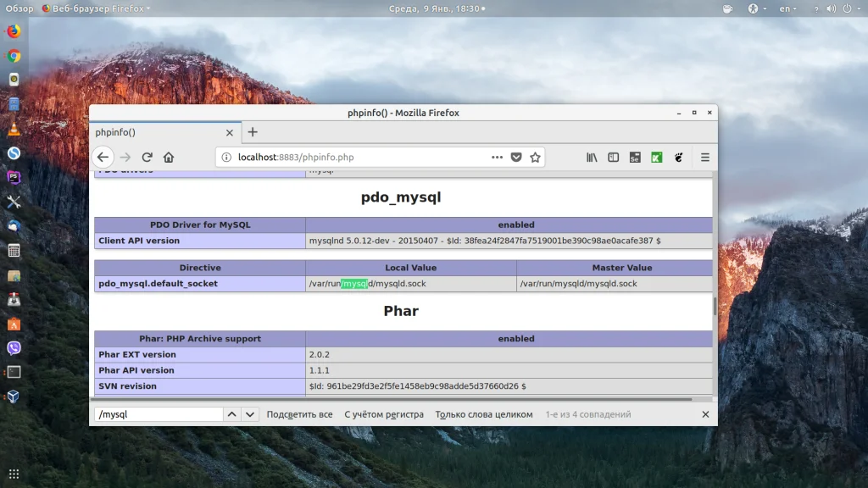Open the "Обзор" activities overview
Image resolution: width=868 pixels, height=488 pixels.
click(19, 8)
